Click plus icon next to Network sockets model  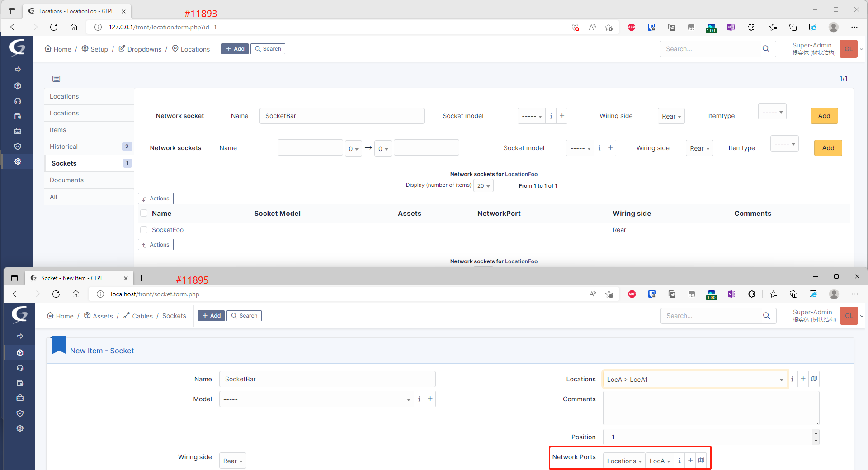tap(610, 148)
